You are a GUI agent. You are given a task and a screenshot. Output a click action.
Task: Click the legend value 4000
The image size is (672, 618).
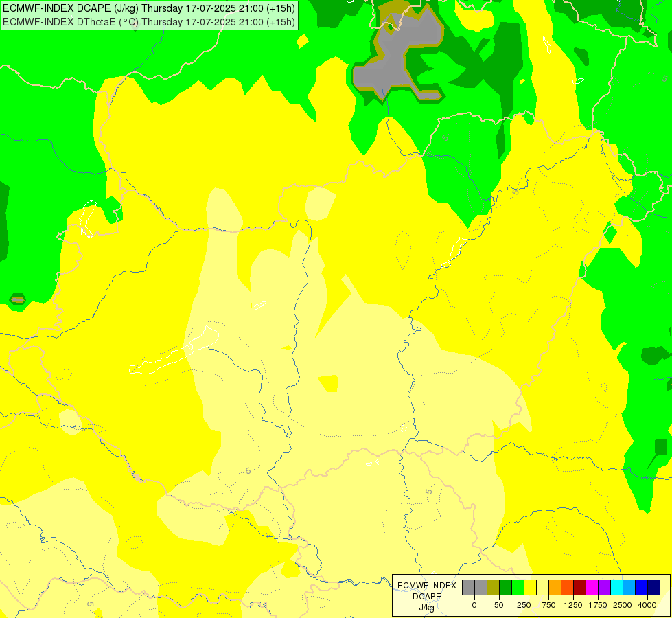(647, 605)
